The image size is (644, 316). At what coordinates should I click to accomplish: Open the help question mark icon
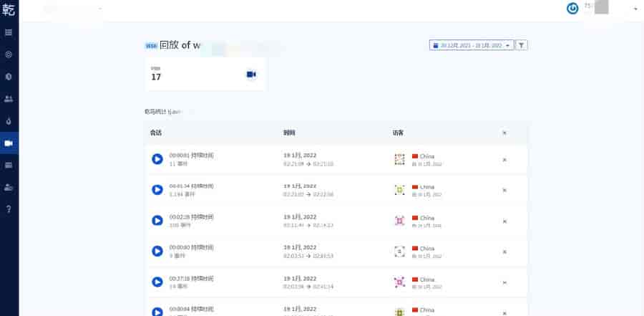9,209
